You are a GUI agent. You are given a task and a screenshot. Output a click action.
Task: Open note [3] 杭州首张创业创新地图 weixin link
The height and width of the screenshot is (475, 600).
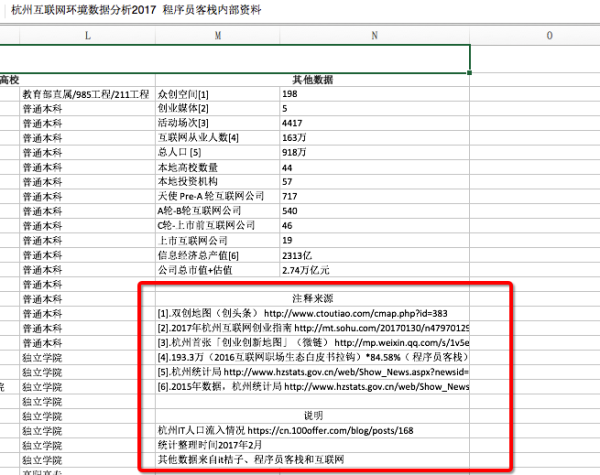pos(313,343)
